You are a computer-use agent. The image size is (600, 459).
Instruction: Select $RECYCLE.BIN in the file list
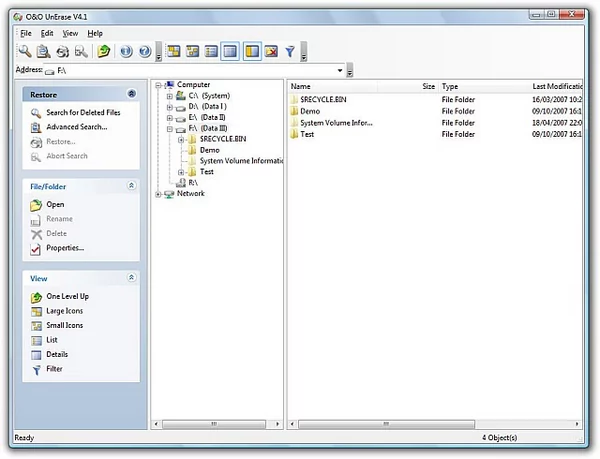click(323, 99)
